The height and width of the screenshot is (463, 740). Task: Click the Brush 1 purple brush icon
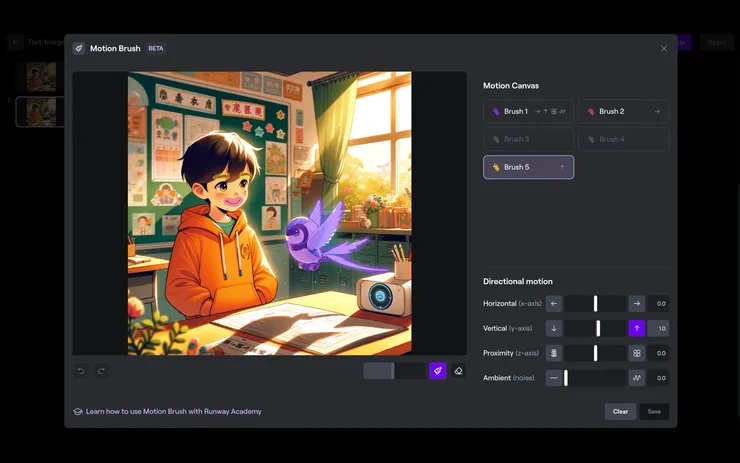(496, 111)
